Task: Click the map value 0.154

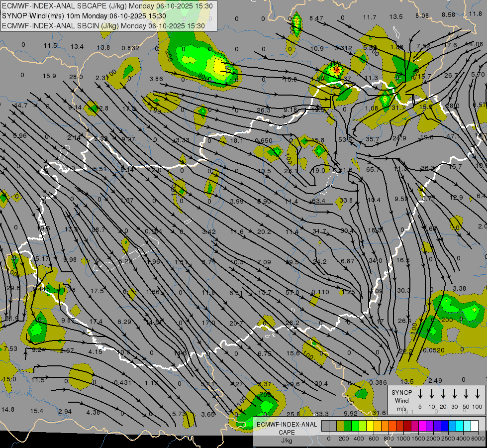Action: (x=153, y=231)
